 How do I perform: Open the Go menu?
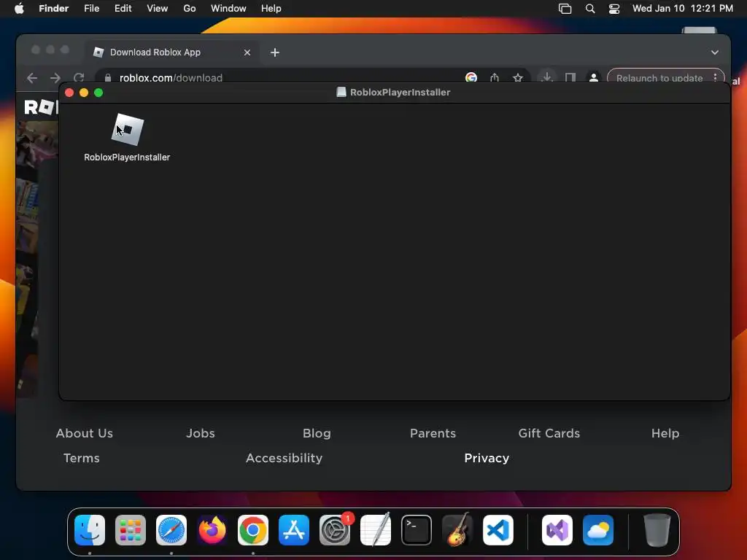[x=190, y=9]
